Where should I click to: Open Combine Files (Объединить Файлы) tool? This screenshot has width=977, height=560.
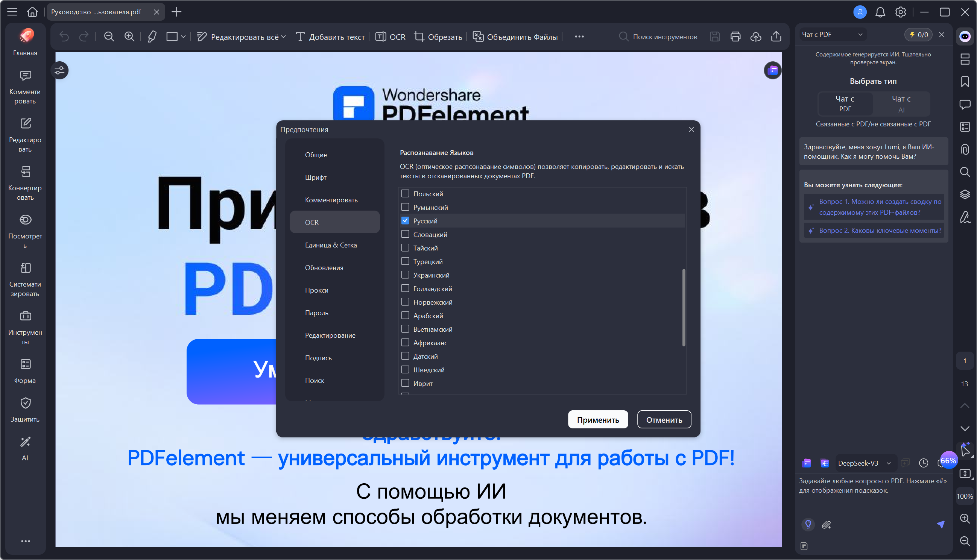[x=515, y=37]
